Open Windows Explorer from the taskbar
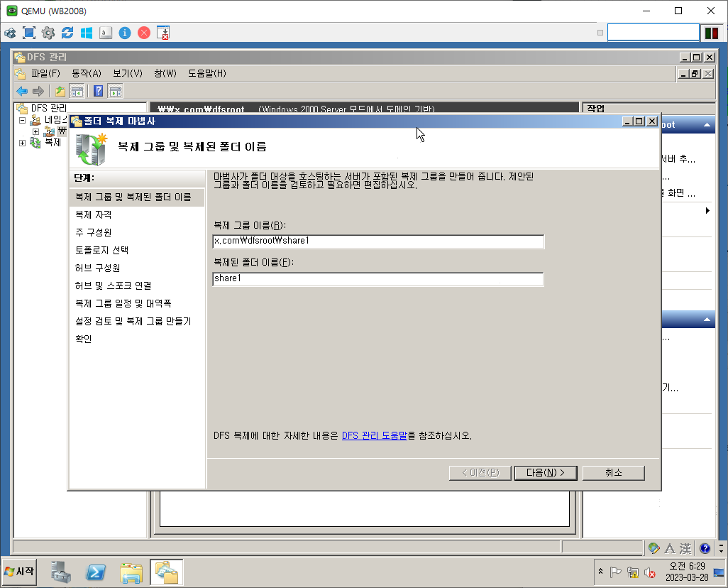This screenshot has height=588, width=728. click(x=131, y=572)
